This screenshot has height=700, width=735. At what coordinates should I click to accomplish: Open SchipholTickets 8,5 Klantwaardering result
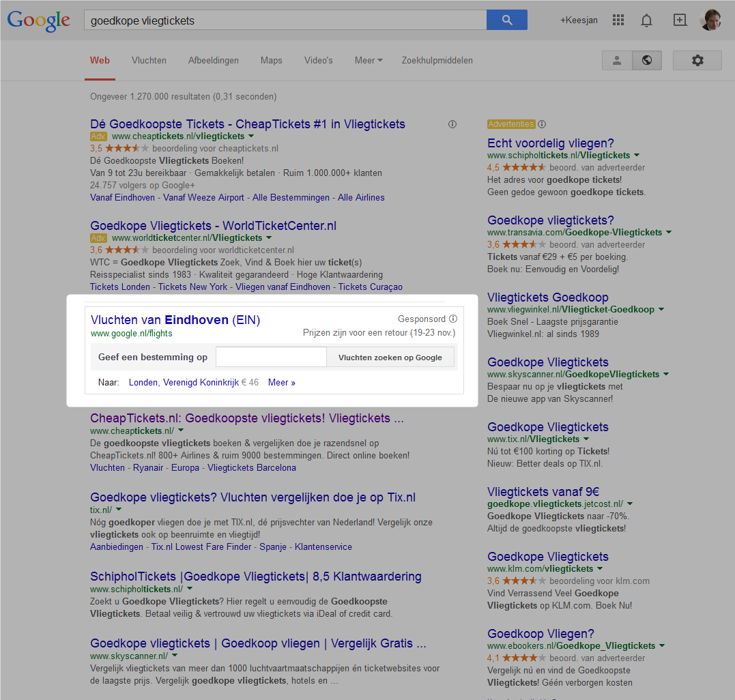[255, 577]
